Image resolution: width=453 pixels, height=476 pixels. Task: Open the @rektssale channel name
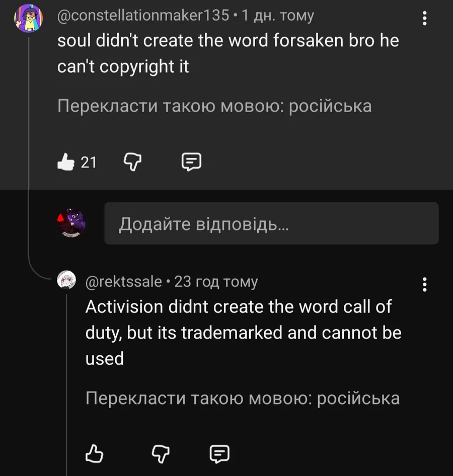pyautogui.click(x=124, y=282)
